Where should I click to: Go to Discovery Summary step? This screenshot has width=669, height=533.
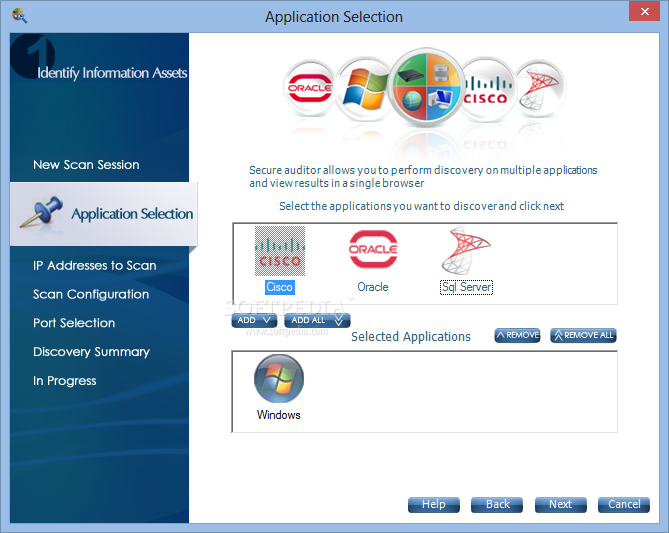pos(91,352)
